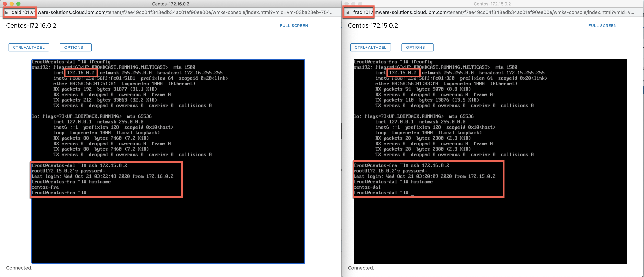Click rightmost gray window button of Centos-172.15.0.2
Viewport: 644px width, 277px height.
[360, 4]
